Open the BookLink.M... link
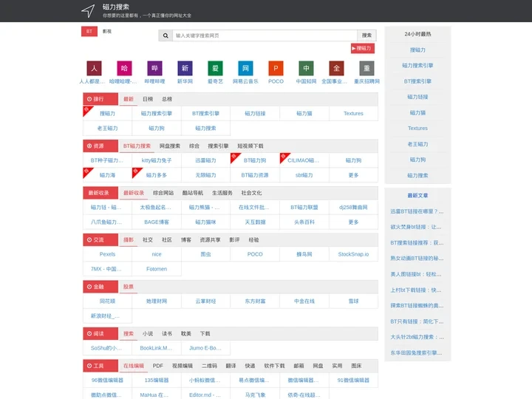Viewport: 532px width, 399px height. tap(157, 348)
